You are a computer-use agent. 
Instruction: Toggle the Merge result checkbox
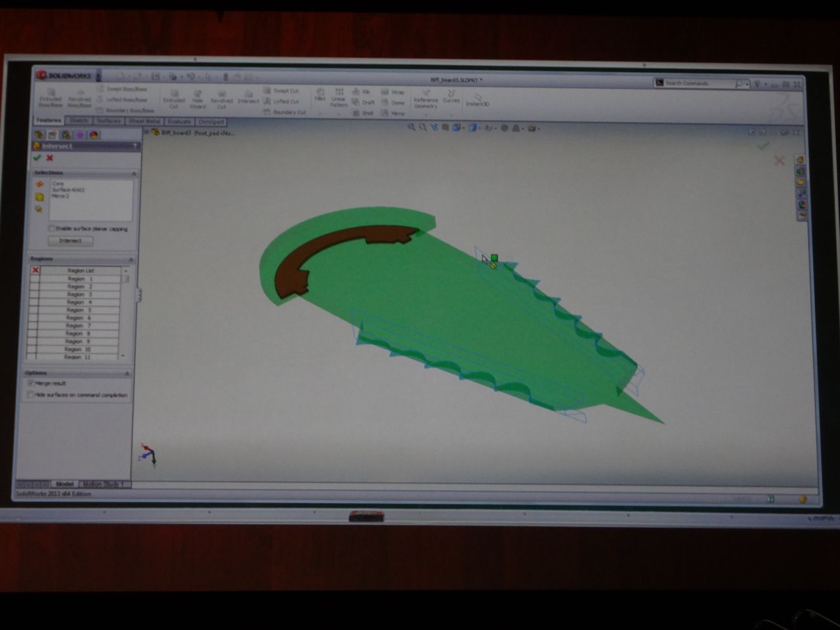[x=31, y=383]
